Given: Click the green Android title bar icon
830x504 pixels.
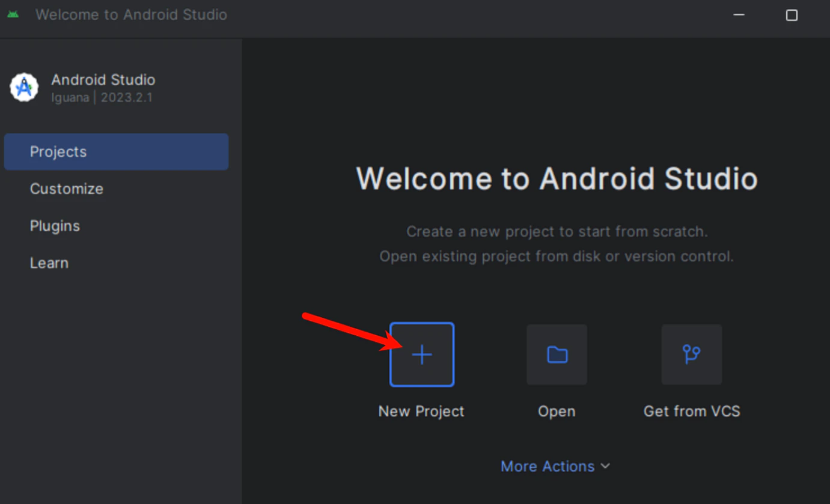Looking at the screenshot, I should tap(13, 14).
